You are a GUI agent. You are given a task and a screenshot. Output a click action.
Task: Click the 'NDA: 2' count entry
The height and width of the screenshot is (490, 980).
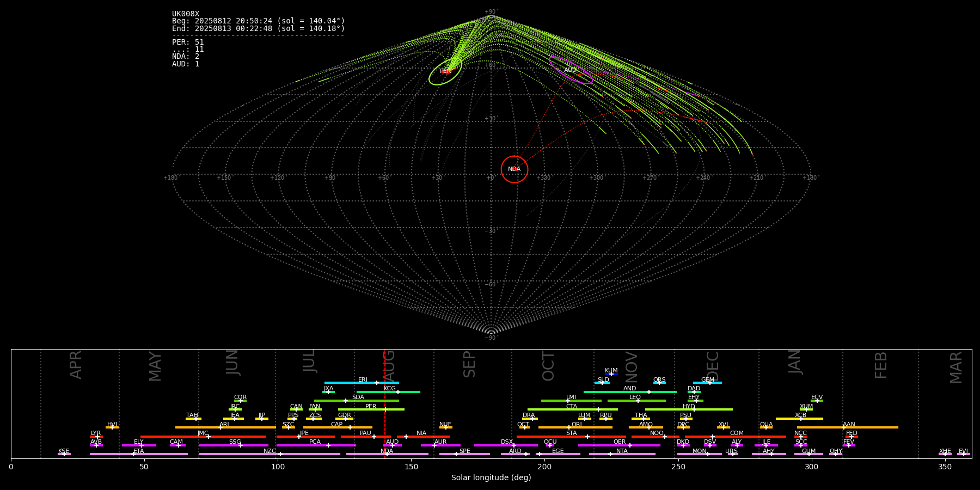[186, 57]
